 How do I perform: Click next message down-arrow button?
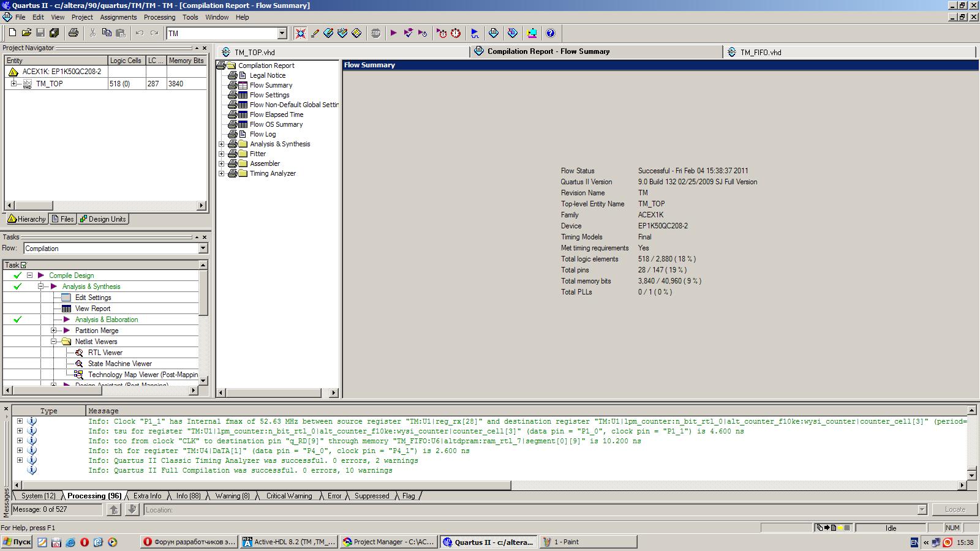coord(132,509)
